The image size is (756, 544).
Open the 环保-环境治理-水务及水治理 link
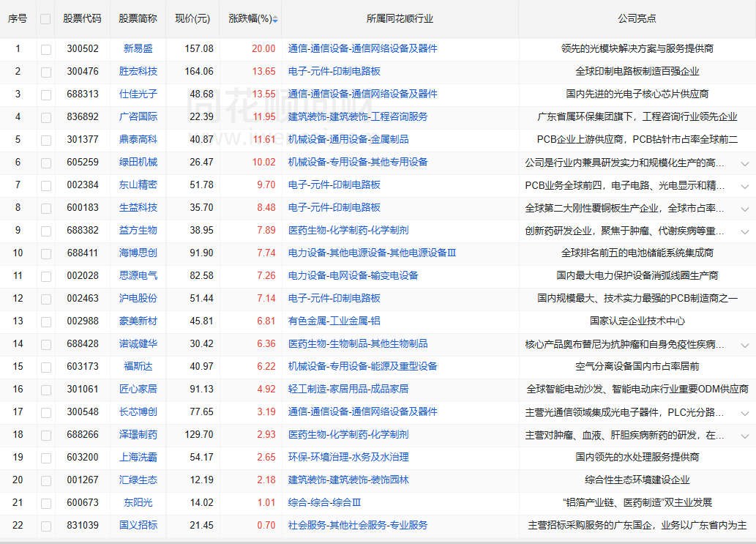(348, 457)
